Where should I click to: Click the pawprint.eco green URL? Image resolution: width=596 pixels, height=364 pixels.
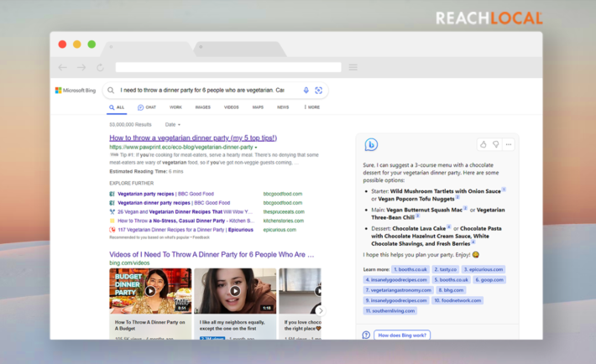[x=181, y=148]
